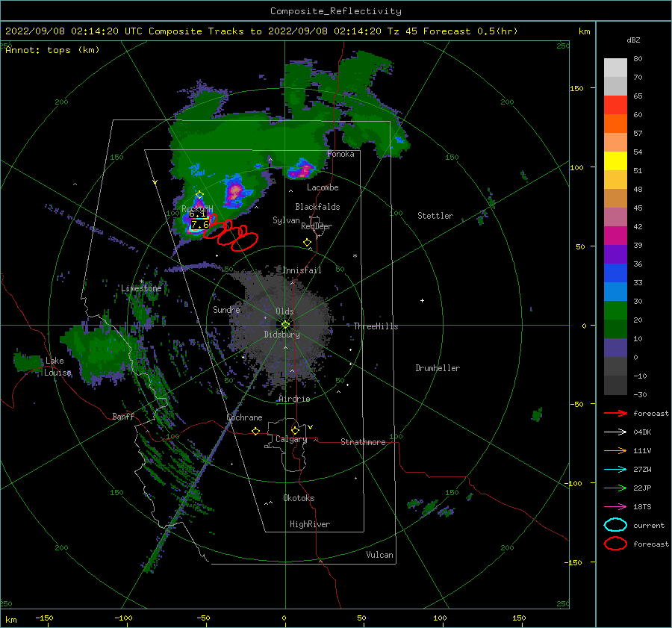The height and width of the screenshot is (628, 672).
Task: Click the yellow diamond marker inside Calgary
Action: [x=295, y=430]
